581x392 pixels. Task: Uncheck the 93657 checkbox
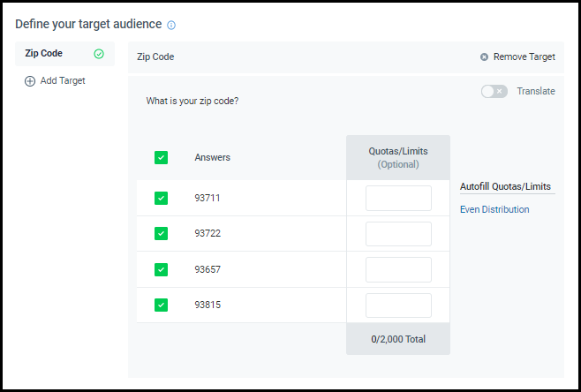(x=162, y=270)
